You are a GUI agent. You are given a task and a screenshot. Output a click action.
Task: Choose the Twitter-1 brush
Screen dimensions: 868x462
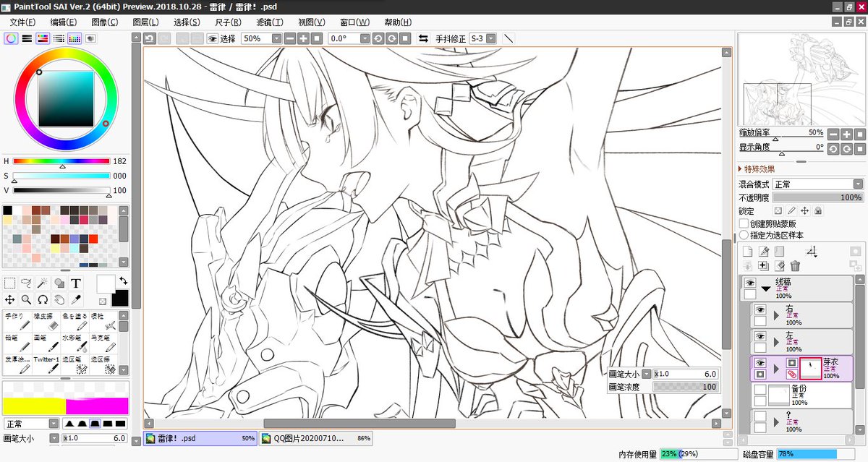46,364
